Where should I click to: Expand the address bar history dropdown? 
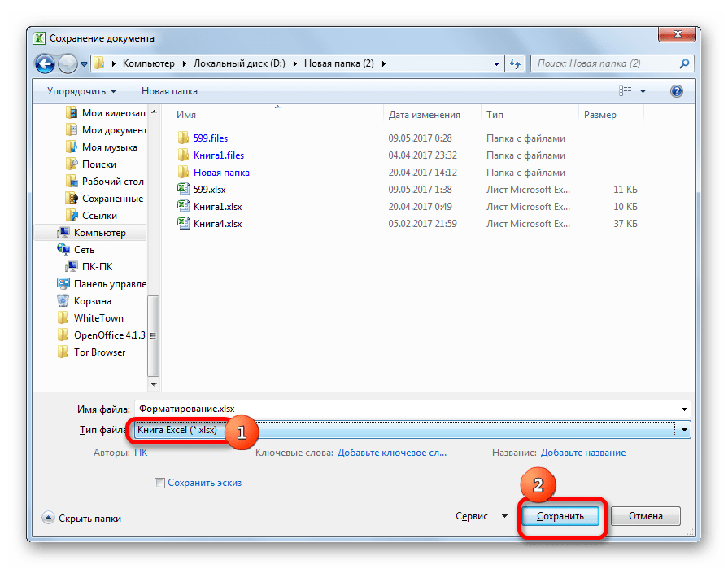496,64
